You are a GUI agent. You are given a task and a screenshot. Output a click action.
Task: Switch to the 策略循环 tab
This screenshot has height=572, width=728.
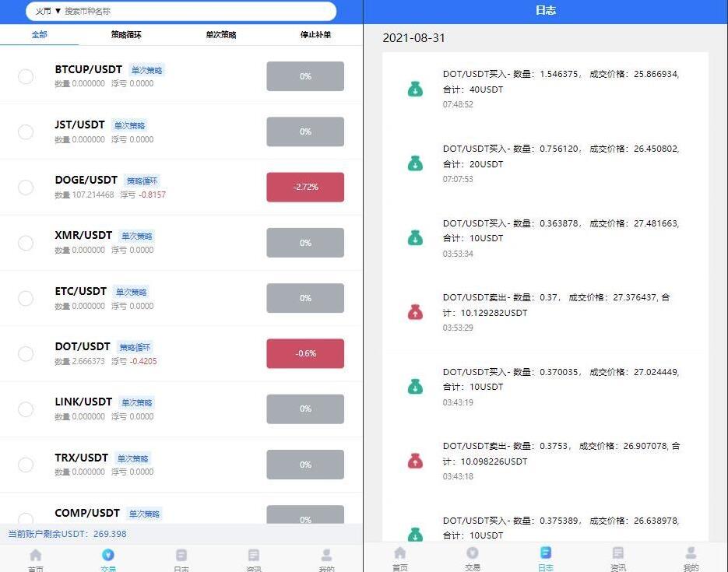(x=126, y=34)
